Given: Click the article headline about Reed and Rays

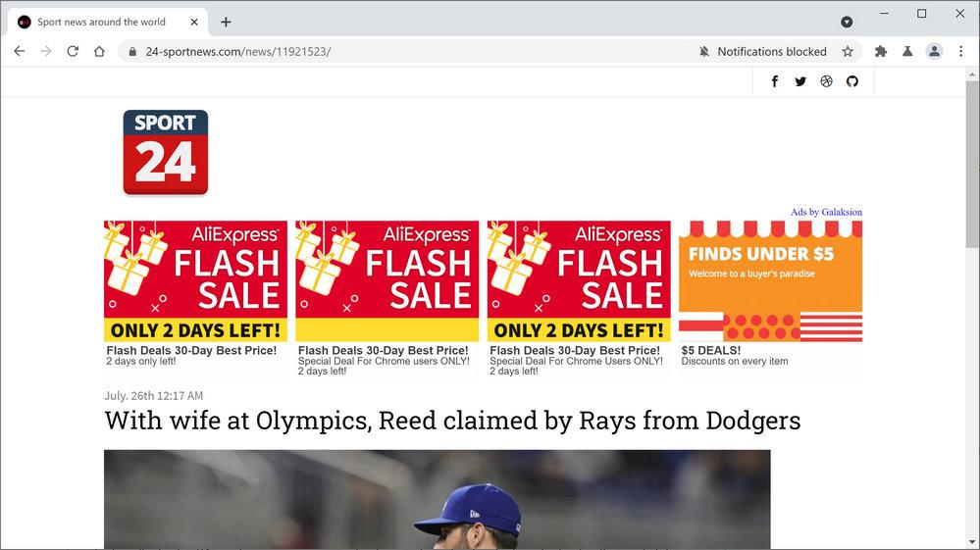Looking at the screenshot, I should point(452,421).
